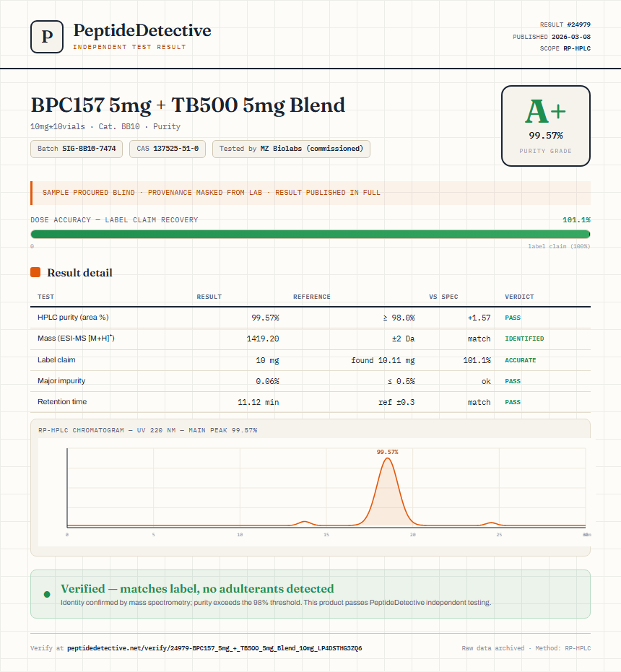Click the RESULT #24979 identifier
This screenshot has width=621, height=672.
pos(565,25)
